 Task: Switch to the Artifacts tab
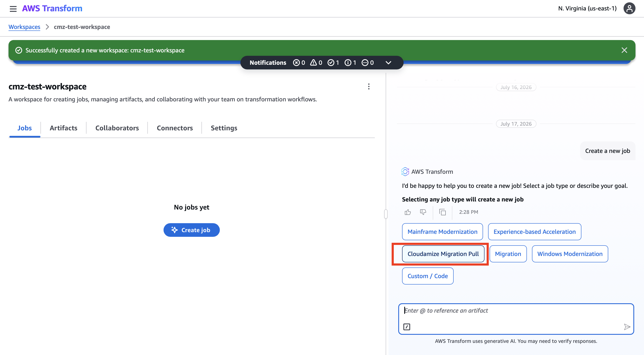(63, 128)
